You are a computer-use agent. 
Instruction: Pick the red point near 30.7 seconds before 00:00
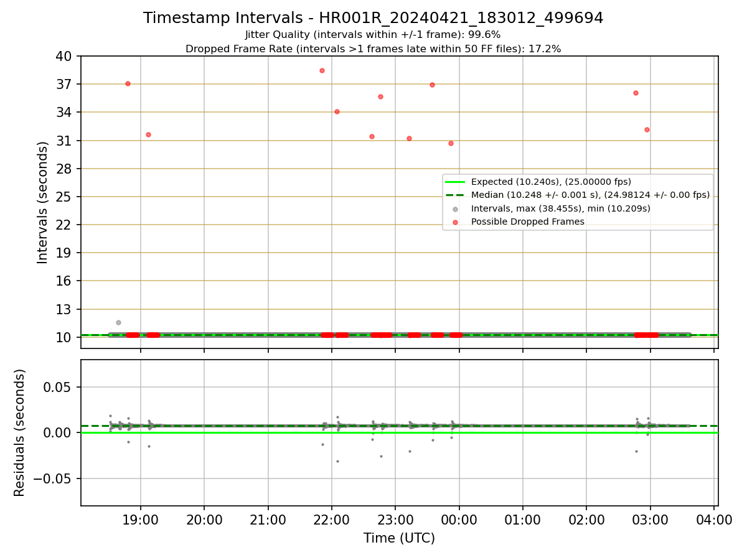point(451,143)
